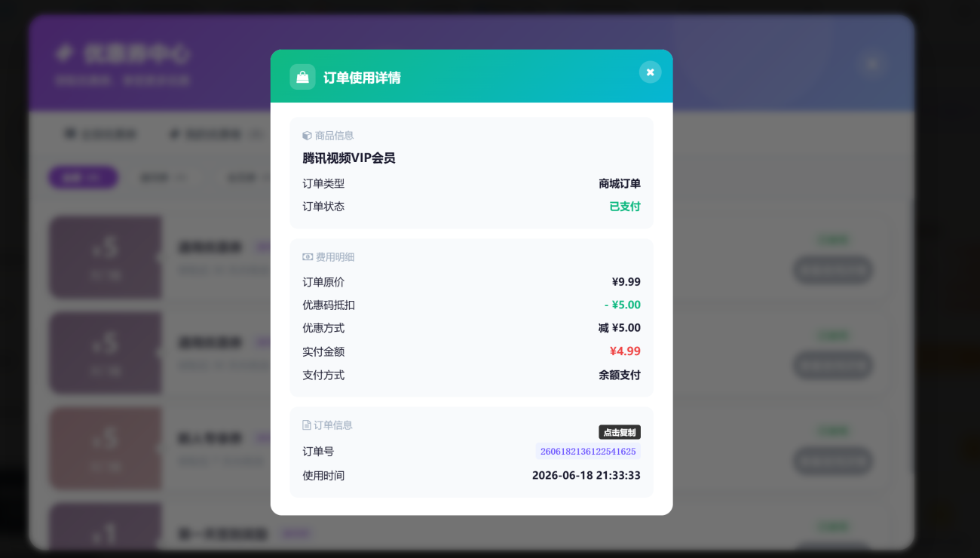This screenshot has height=558, width=980.
Task: Click the 订单信息 section heading
Action: (x=333, y=425)
